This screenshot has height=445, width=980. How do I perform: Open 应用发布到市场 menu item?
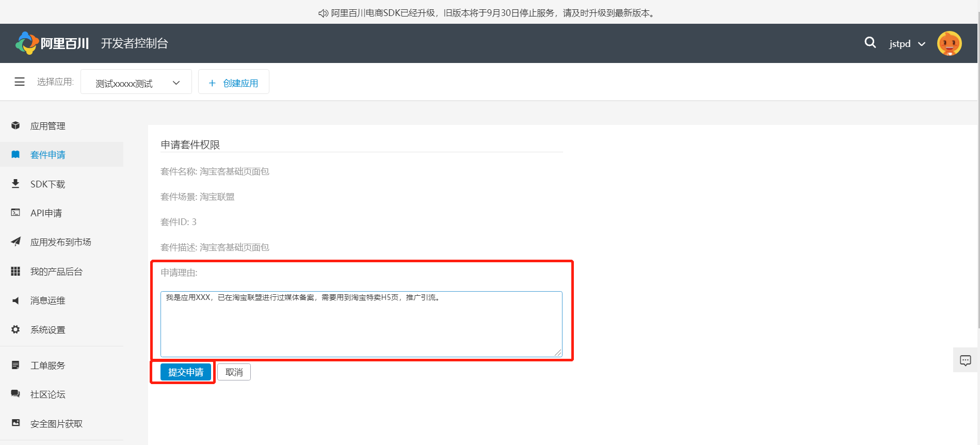pyautogui.click(x=62, y=242)
